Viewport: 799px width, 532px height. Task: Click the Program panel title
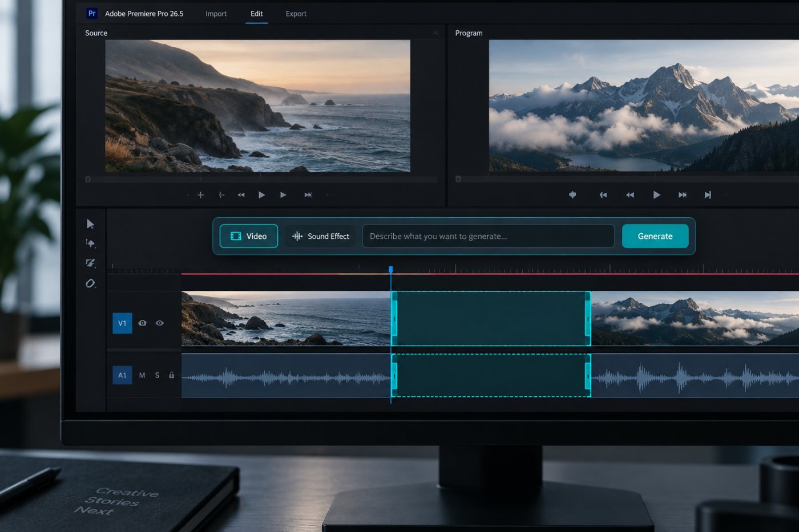pos(469,33)
